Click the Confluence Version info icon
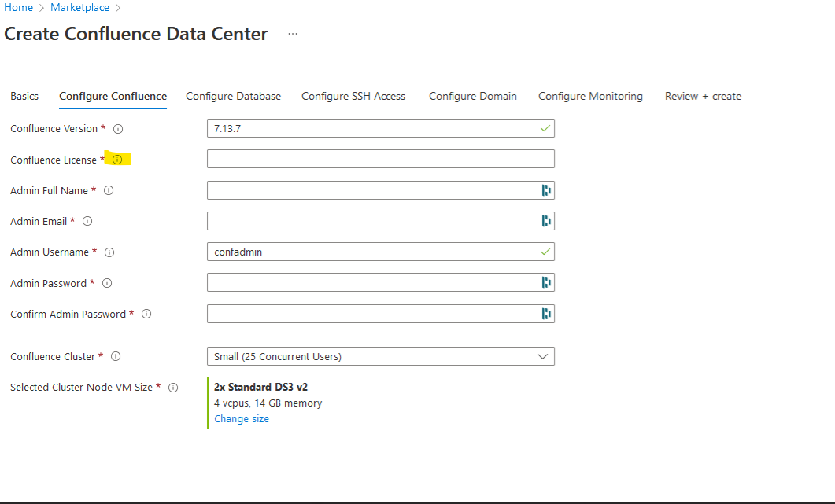 (118, 128)
